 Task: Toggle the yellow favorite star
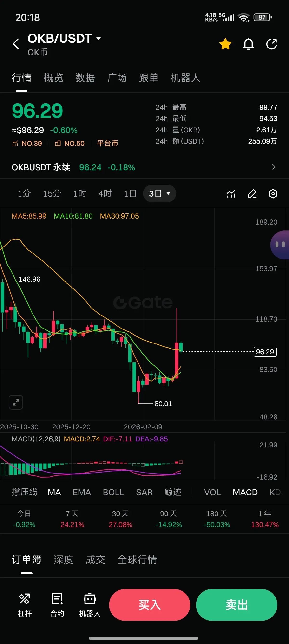225,44
